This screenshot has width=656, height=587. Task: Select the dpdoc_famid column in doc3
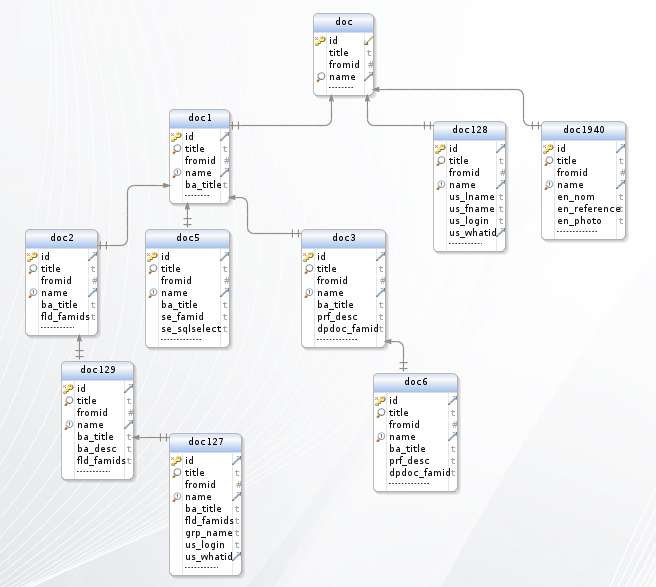(348, 329)
